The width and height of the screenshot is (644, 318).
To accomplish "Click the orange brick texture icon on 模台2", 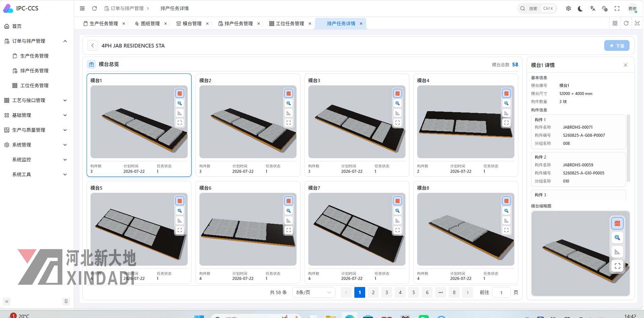I will pos(289,94).
